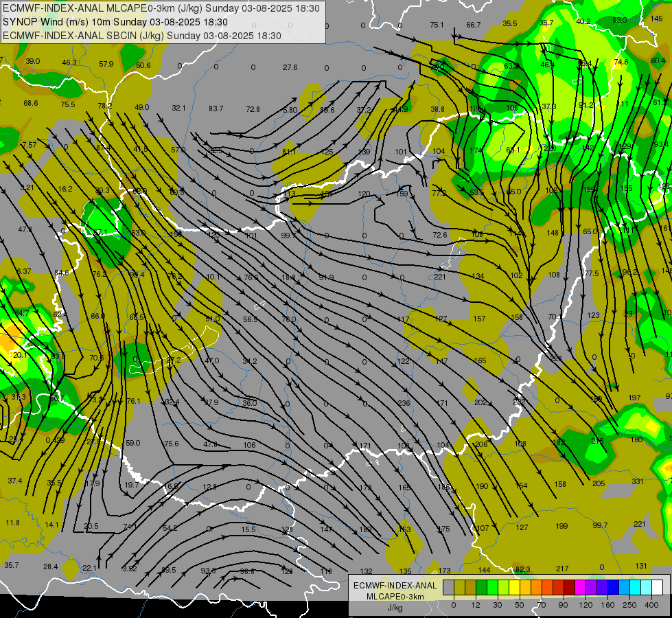
Task: Click the map value '66.7'
Action: tap(474, 25)
